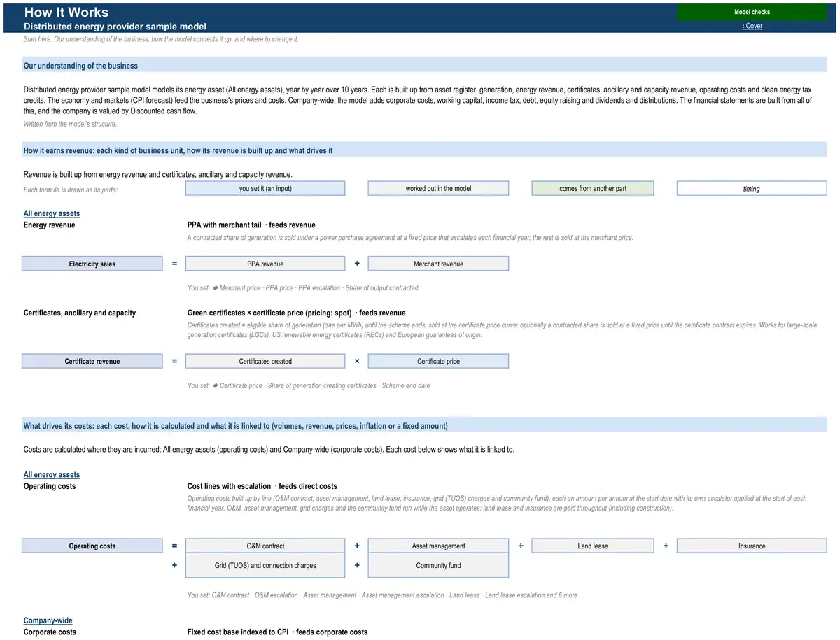Click the 'You set' line starting with Merchant price
Screen dimensions: 840x640
click(x=303, y=287)
